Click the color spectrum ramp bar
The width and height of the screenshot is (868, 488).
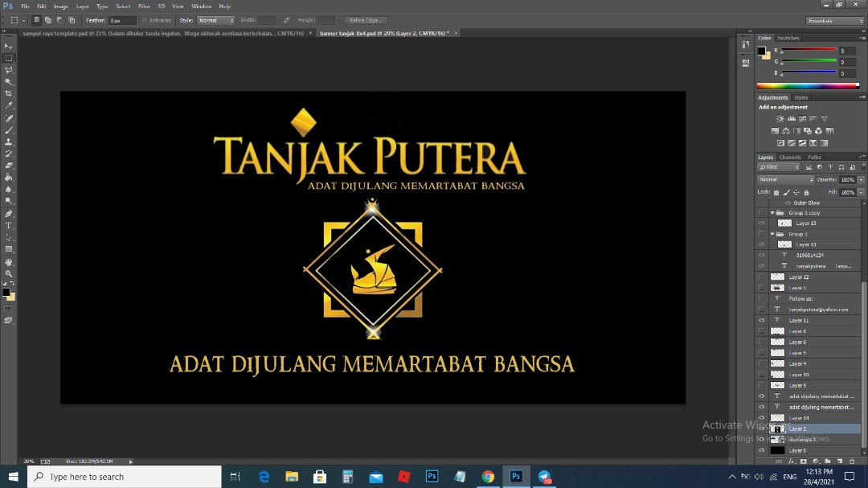click(x=808, y=86)
